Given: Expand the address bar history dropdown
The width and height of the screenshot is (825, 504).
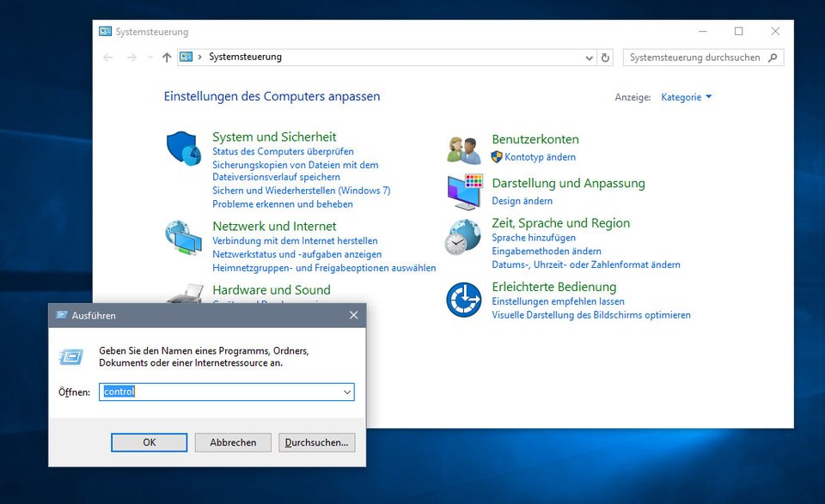Looking at the screenshot, I should coord(590,58).
